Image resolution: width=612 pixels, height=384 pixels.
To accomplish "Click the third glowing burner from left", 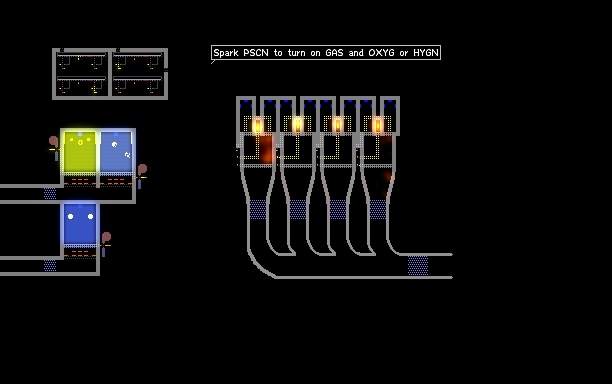I will (338, 126).
